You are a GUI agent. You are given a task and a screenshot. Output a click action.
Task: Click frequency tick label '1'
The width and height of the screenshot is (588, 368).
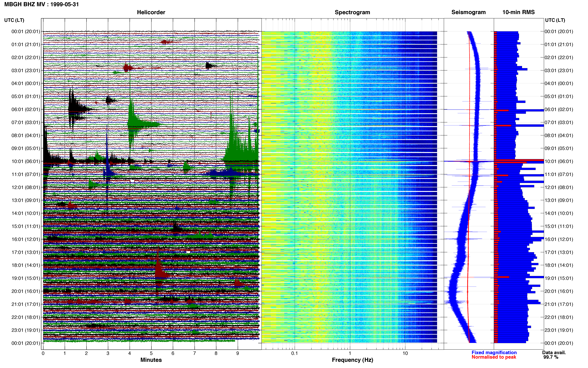click(x=350, y=353)
